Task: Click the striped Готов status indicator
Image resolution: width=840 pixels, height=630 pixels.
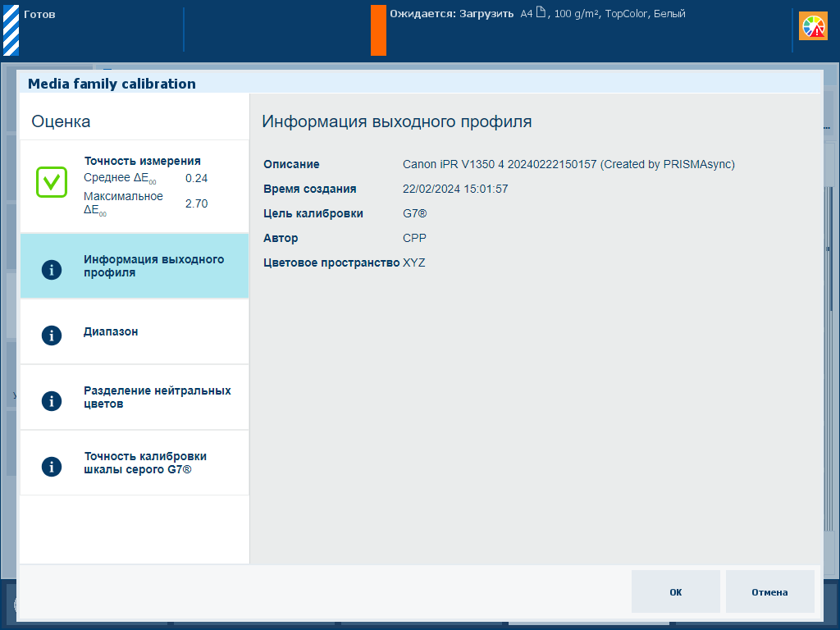Action: [x=11, y=30]
